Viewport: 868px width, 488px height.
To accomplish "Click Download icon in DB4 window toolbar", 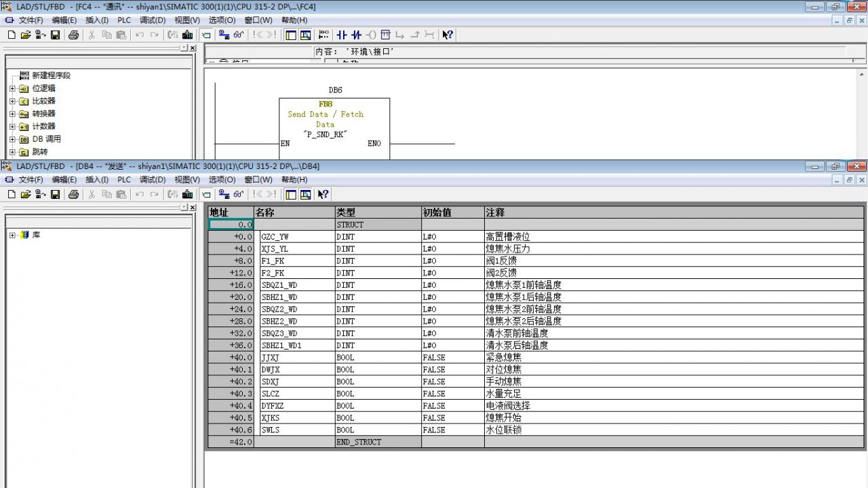I will 187,194.
